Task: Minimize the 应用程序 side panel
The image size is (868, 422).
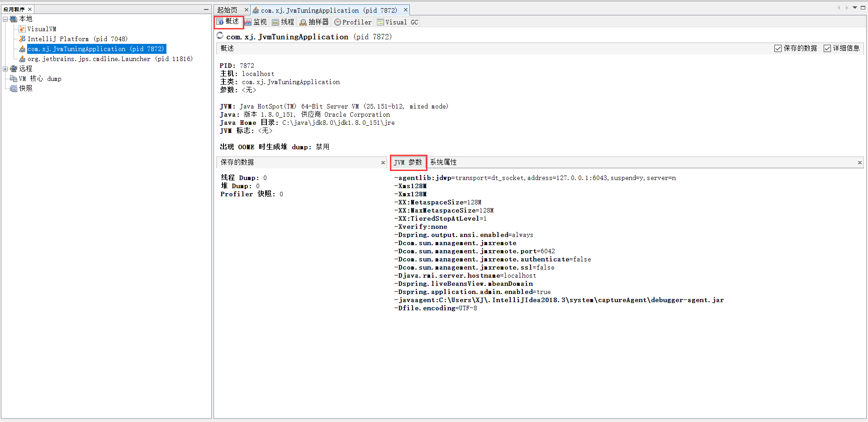Action: tap(206, 9)
